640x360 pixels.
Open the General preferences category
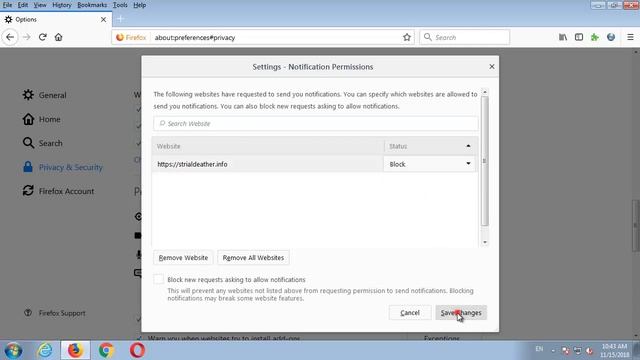pos(44,95)
